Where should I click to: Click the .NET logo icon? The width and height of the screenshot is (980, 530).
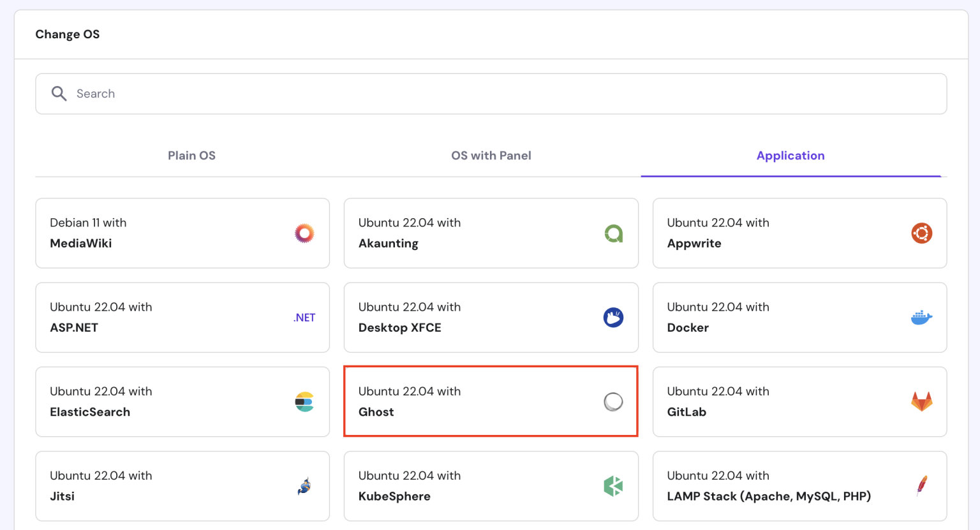tap(304, 318)
